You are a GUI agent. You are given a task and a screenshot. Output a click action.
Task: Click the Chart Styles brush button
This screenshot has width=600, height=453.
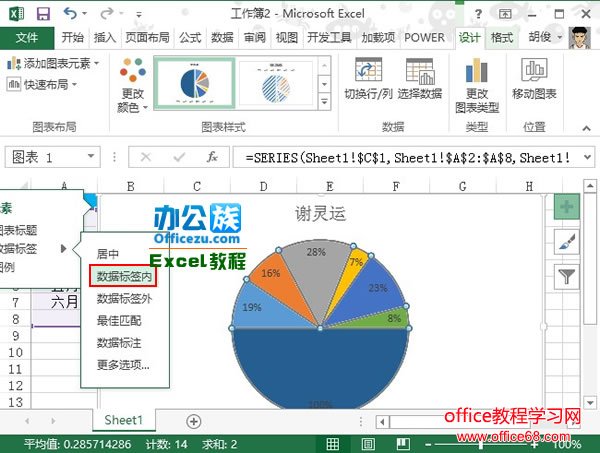click(567, 242)
